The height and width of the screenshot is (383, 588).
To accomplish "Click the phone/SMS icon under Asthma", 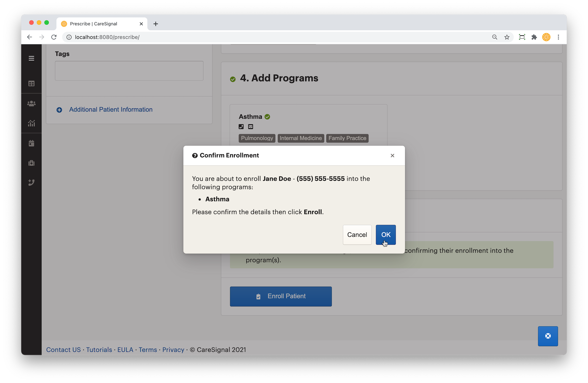I will 241,127.
